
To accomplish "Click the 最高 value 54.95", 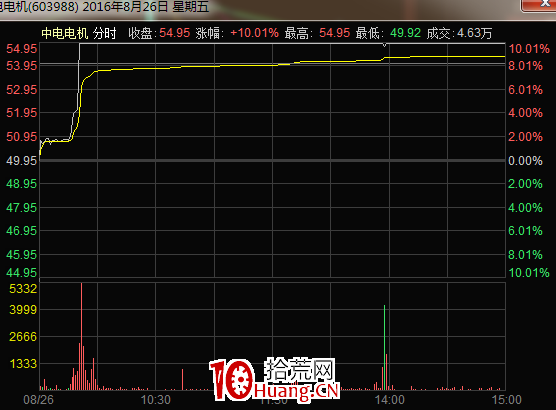I will pos(334,33).
